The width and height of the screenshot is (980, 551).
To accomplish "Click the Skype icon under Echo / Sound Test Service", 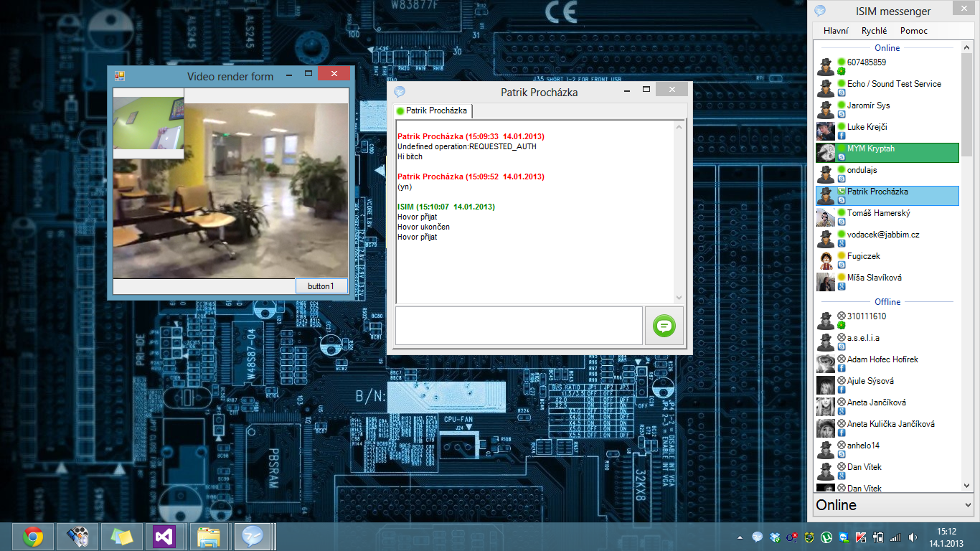I will tap(842, 93).
